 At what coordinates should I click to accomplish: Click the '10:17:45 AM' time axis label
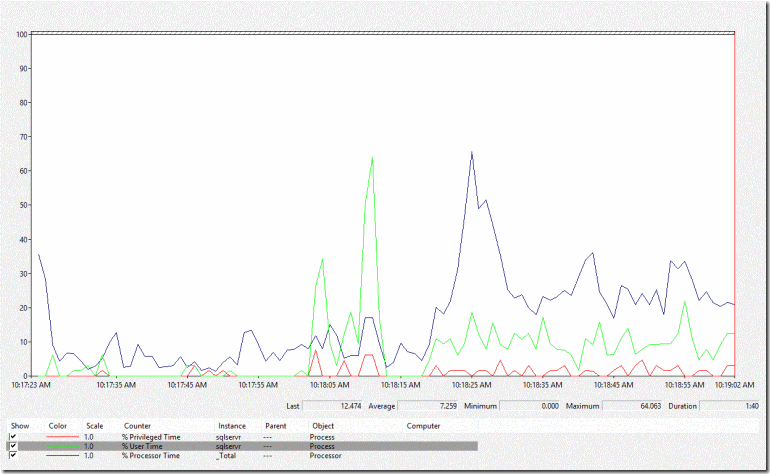point(187,385)
